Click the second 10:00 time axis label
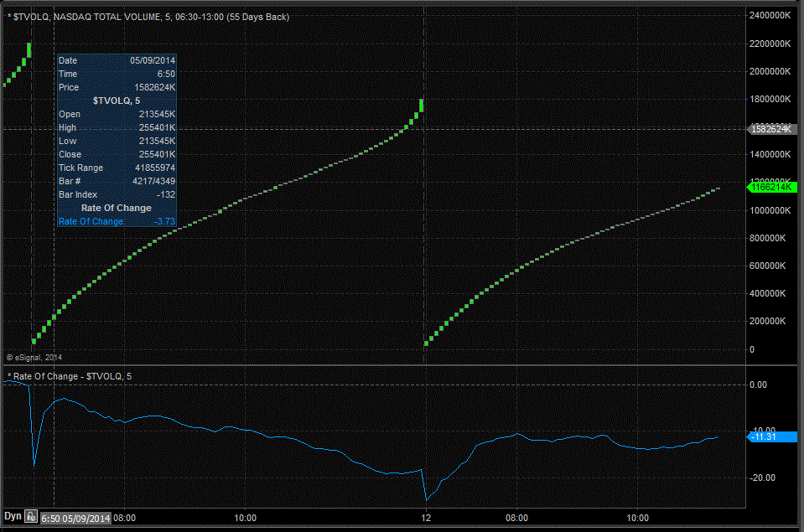Screen dimensions: 804x532 click(x=637, y=518)
